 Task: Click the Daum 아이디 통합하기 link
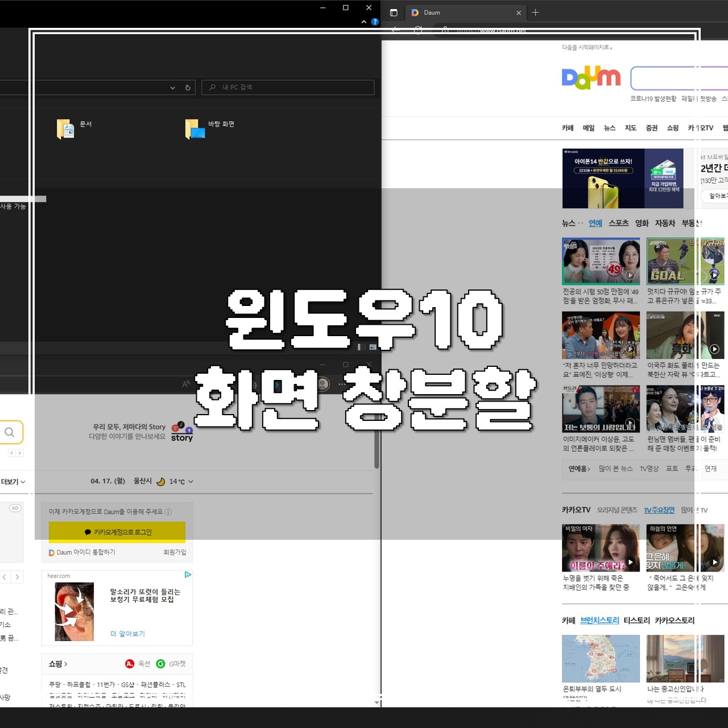(x=82, y=552)
